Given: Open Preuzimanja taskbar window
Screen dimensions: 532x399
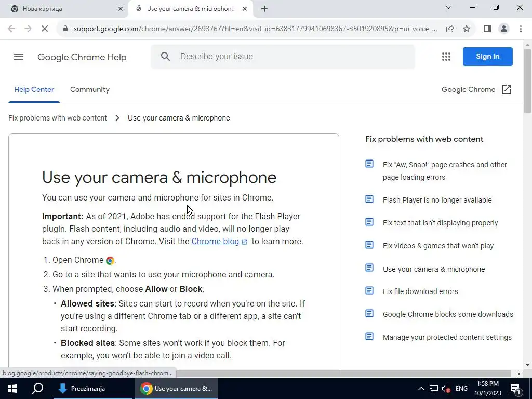Looking at the screenshot, I should [x=93, y=389].
